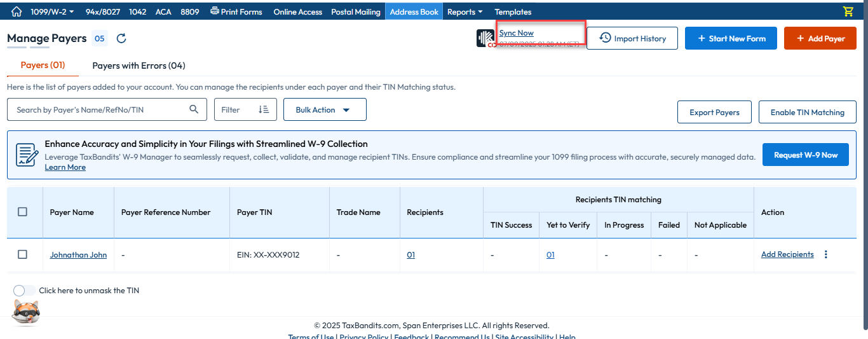This screenshot has width=868, height=339.
Task: Click the search magnifier icon
Action: (194, 109)
